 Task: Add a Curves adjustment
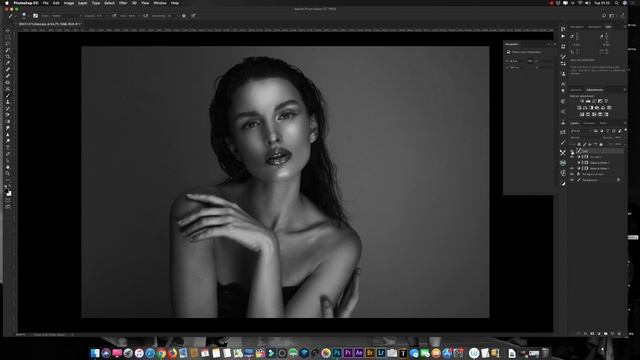pyautogui.click(x=594, y=101)
